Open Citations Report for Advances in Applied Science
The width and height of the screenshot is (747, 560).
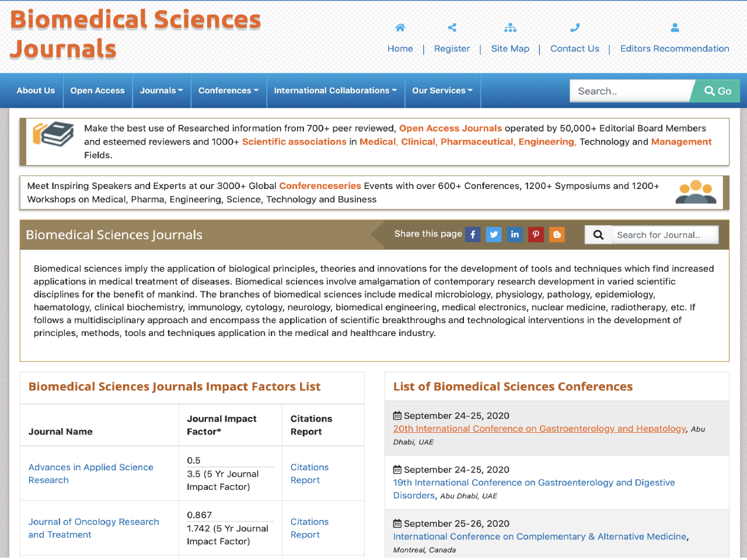point(309,474)
